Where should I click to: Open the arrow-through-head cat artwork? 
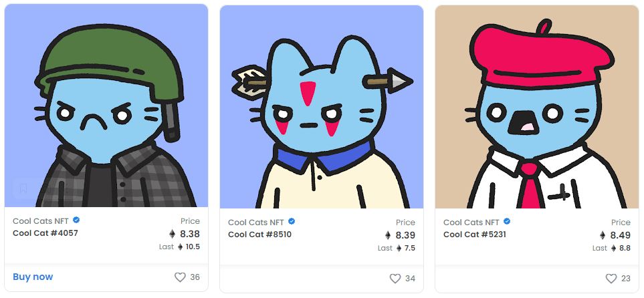pyautogui.click(x=322, y=107)
